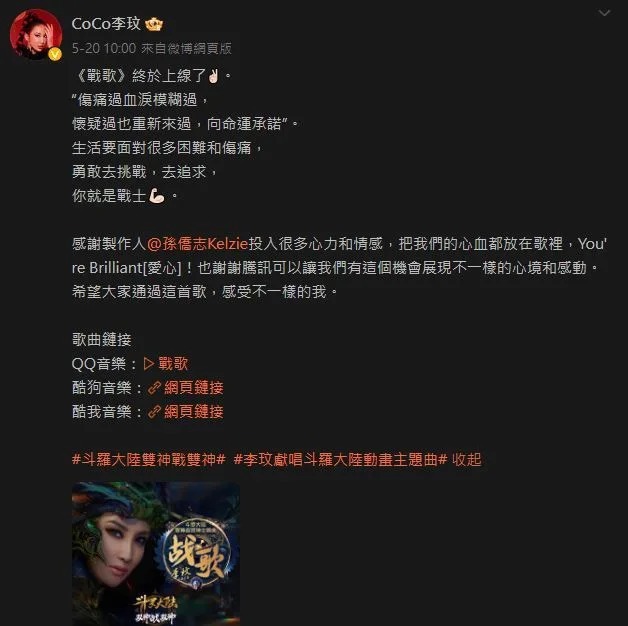Open the 酷狗音樂 網頁鏈接 link
Viewport: 628px width, 626px height.
(185, 388)
